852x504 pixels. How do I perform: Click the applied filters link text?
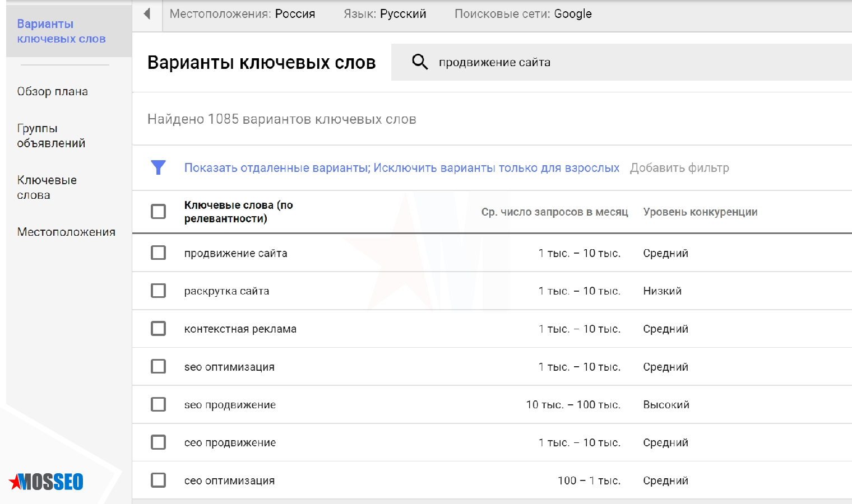(401, 167)
